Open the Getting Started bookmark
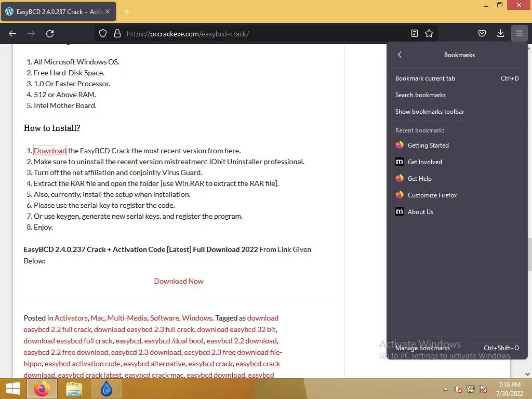This screenshot has width=532, height=399. [457, 145]
